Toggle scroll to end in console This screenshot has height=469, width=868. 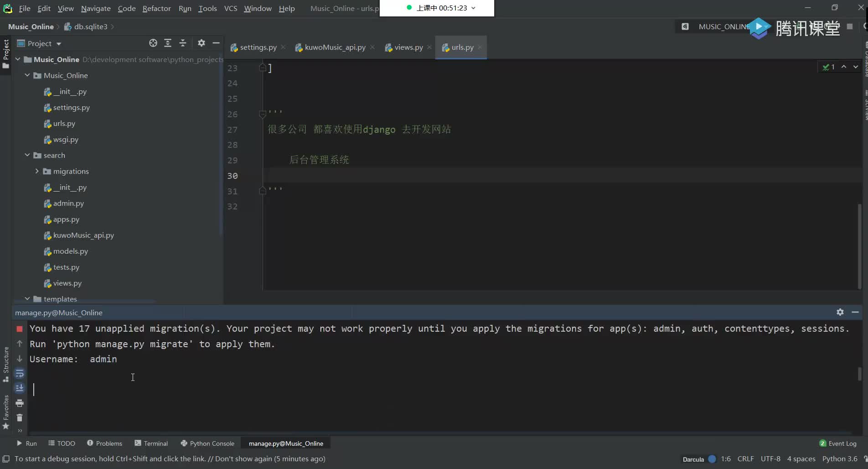[20, 388]
